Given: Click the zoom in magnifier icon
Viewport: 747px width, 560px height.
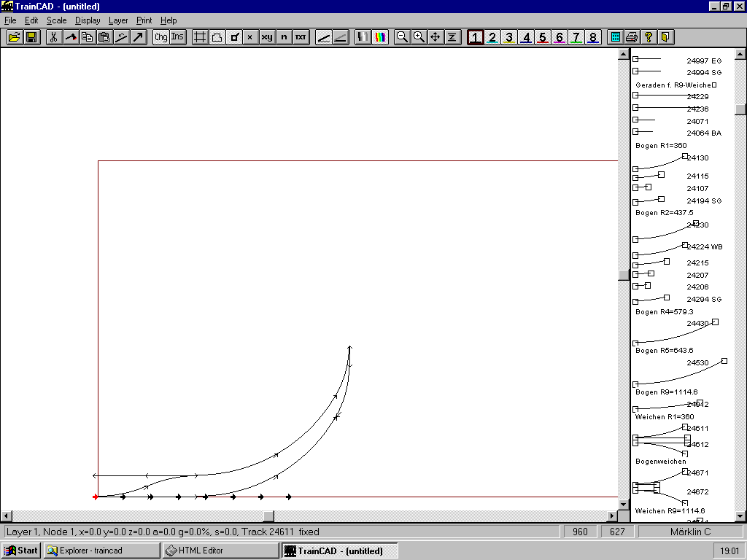Looking at the screenshot, I should click(419, 37).
